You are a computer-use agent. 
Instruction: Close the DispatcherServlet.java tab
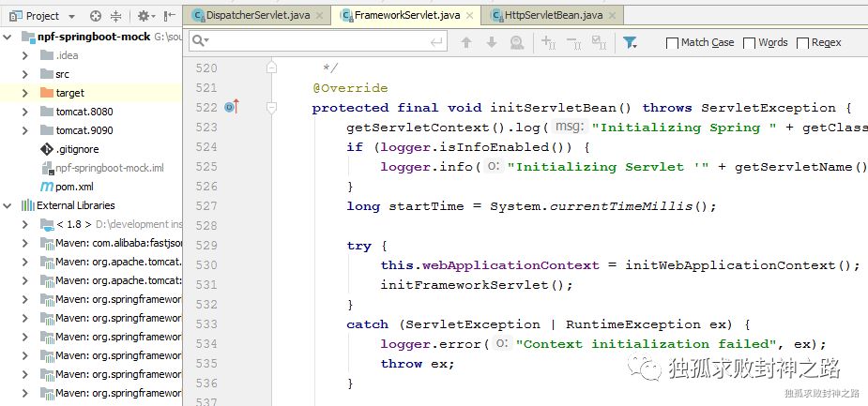tap(319, 16)
